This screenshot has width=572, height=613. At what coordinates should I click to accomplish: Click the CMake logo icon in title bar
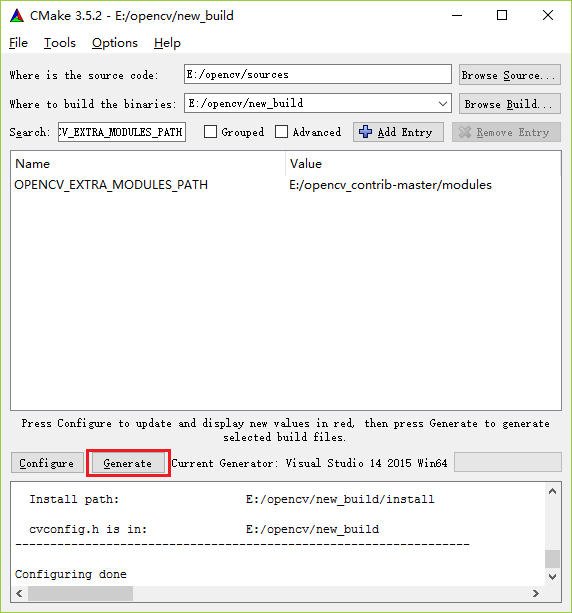pos(17,16)
